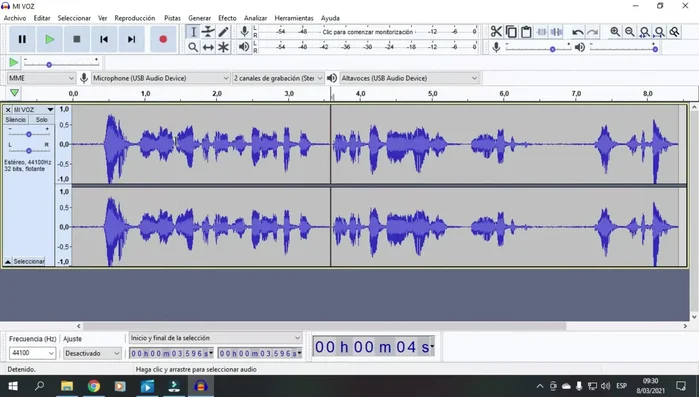The height and width of the screenshot is (397, 699).
Task: Copy selection with the Copy icon
Action: [511, 32]
